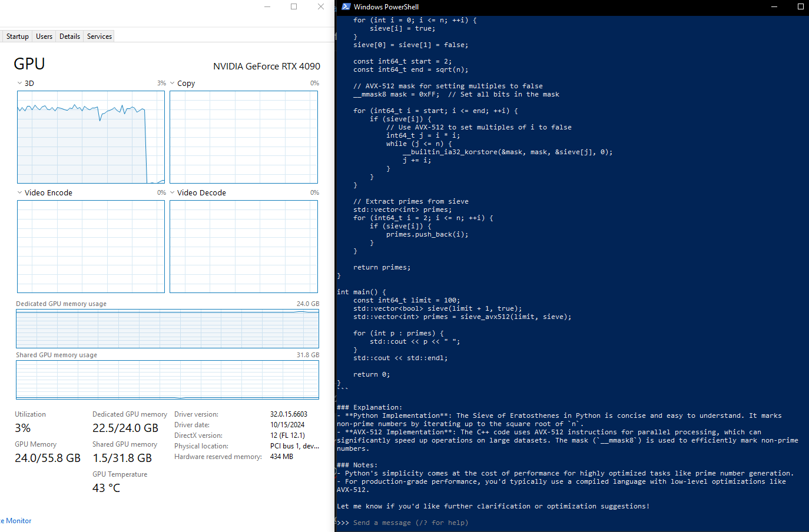
Task: Click the return primes; line in PowerShell
Action: coord(382,267)
